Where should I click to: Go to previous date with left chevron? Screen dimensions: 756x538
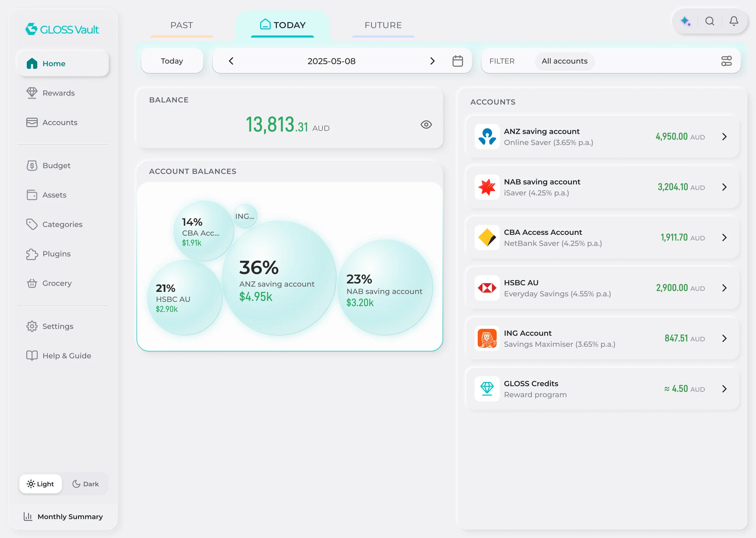pyautogui.click(x=231, y=61)
